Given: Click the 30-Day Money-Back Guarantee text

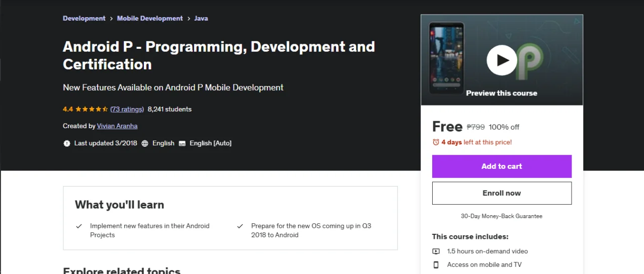Looking at the screenshot, I should tap(502, 216).
